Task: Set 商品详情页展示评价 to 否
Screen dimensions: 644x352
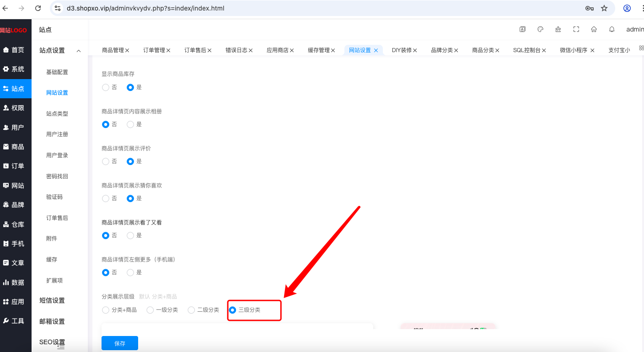Action: (106, 161)
